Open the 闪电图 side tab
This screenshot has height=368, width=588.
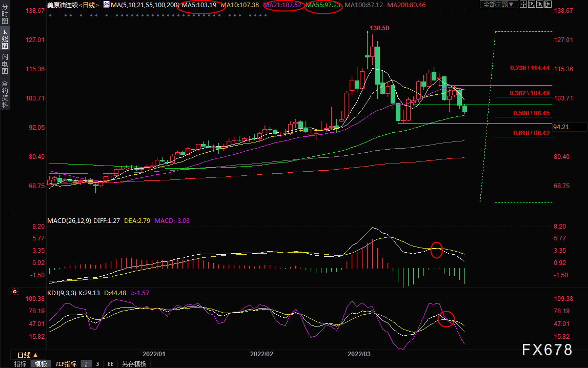5,64
